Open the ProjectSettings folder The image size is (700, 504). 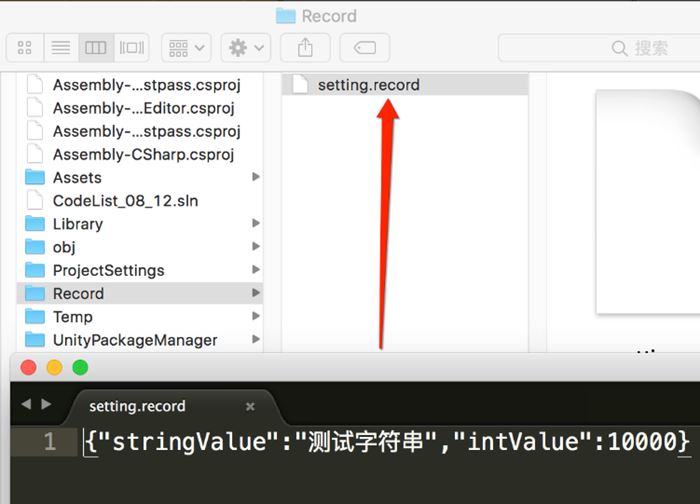[x=108, y=270]
